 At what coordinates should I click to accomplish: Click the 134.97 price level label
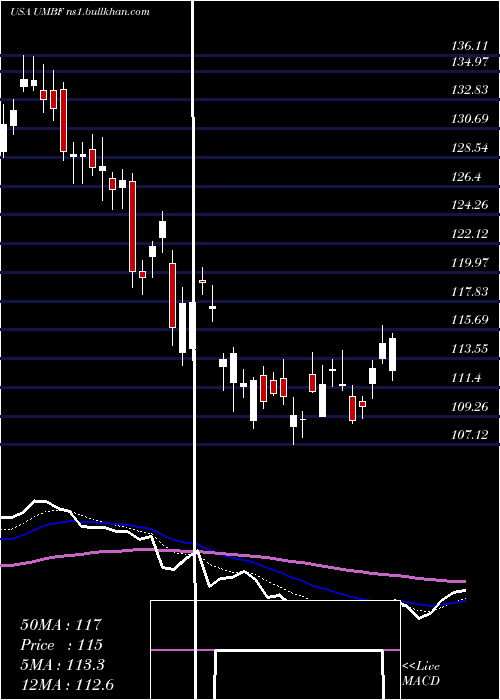point(470,62)
